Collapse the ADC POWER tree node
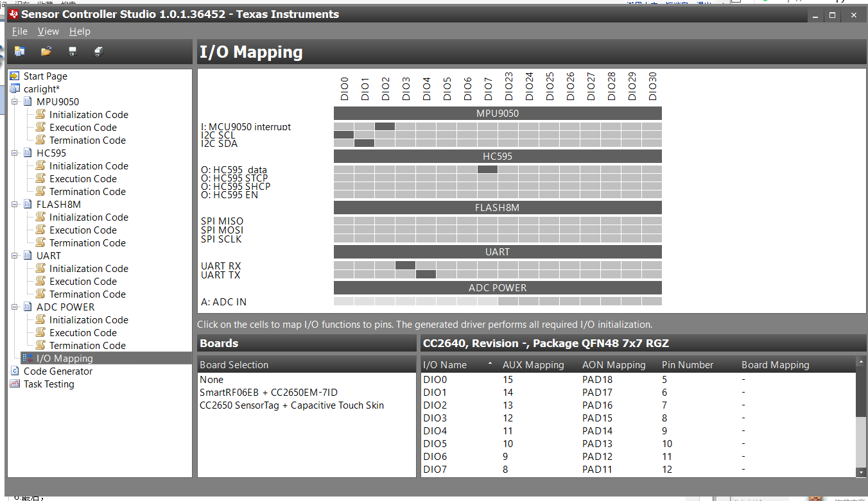Image resolution: width=868 pixels, height=501 pixels. (15, 307)
